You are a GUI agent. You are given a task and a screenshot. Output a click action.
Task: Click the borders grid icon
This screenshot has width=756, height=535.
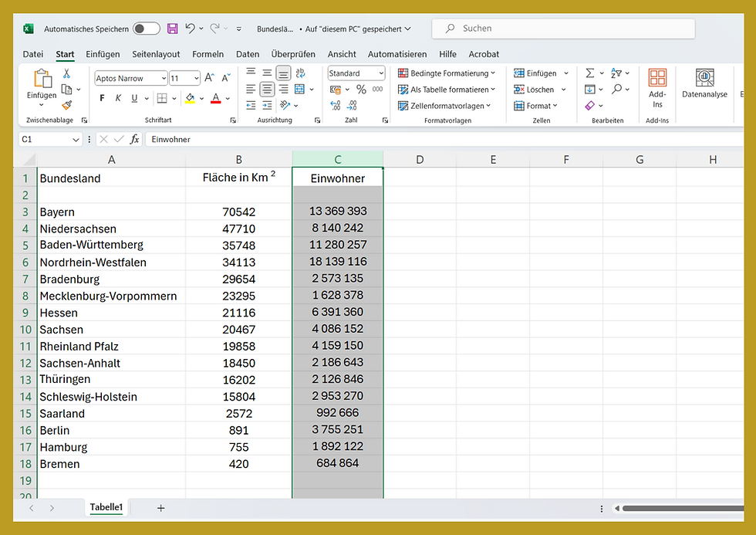(x=162, y=98)
